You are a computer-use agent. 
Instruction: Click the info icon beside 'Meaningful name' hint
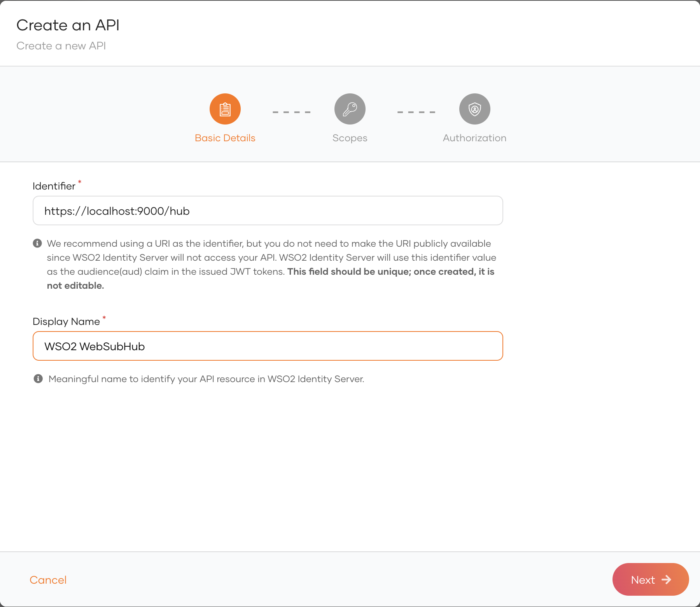[38, 379]
